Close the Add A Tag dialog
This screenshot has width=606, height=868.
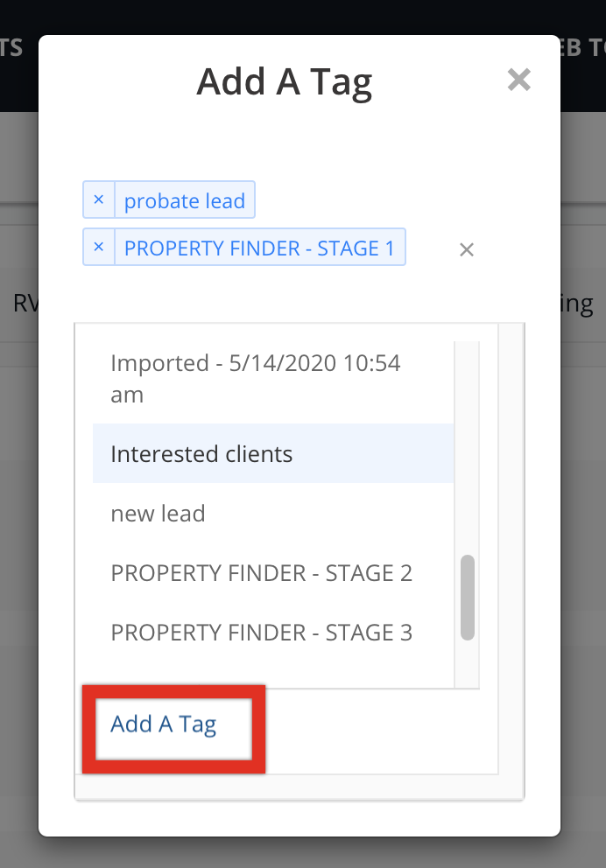tap(519, 80)
